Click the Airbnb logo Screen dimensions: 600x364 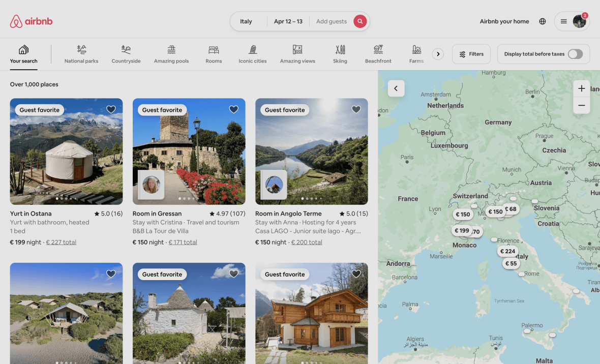(x=31, y=21)
